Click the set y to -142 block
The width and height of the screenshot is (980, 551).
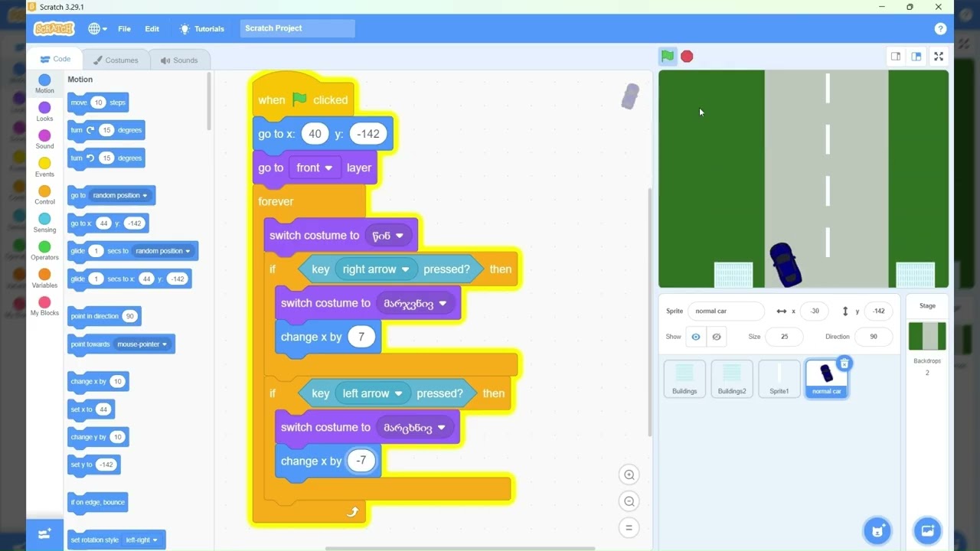tap(94, 465)
